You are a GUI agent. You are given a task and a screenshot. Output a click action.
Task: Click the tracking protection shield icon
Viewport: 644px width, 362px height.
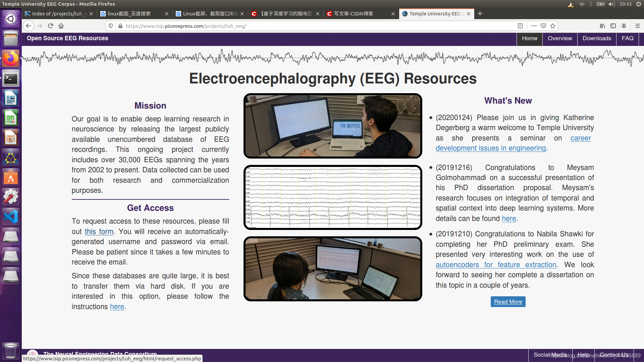[111, 26]
